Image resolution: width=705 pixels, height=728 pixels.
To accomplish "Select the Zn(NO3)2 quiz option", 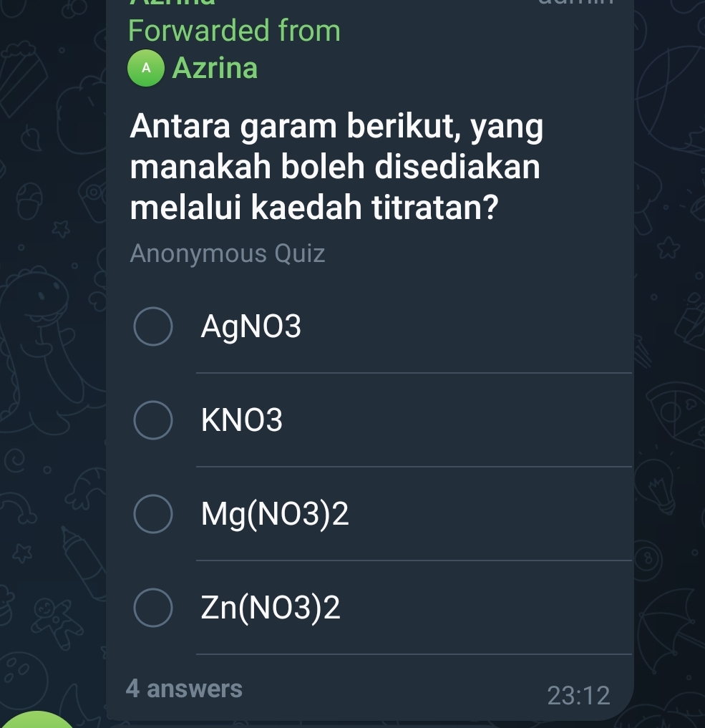I will [x=270, y=608].
